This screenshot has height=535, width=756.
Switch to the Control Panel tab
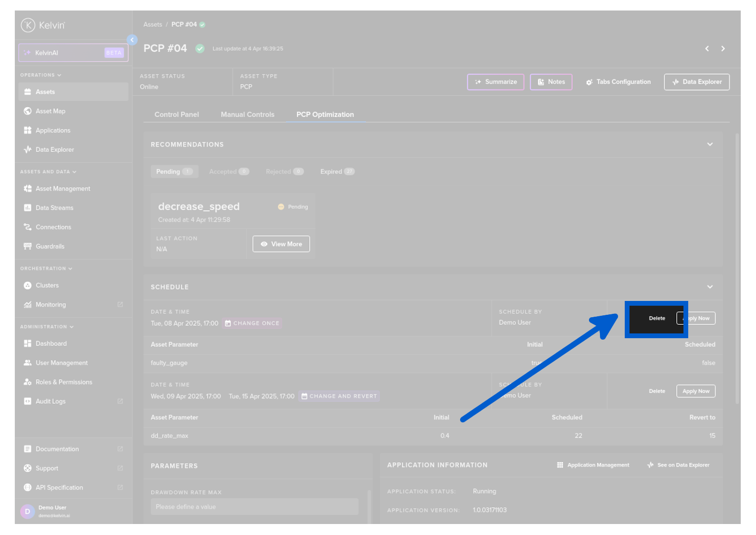[x=177, y=115]
